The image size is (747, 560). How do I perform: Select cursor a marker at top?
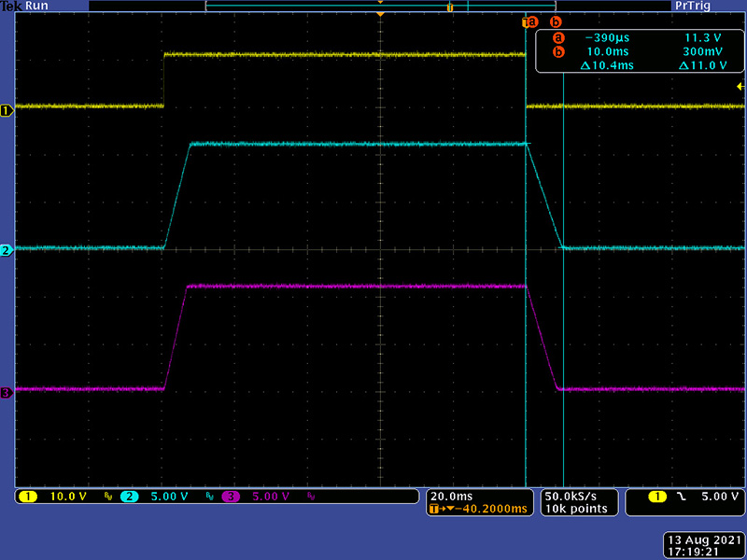click(529, 21)
